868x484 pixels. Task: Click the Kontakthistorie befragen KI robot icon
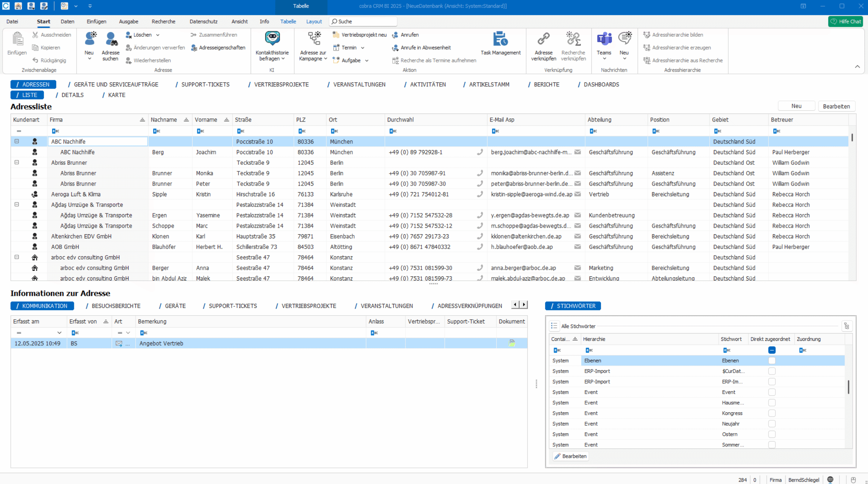pos(272,38)
